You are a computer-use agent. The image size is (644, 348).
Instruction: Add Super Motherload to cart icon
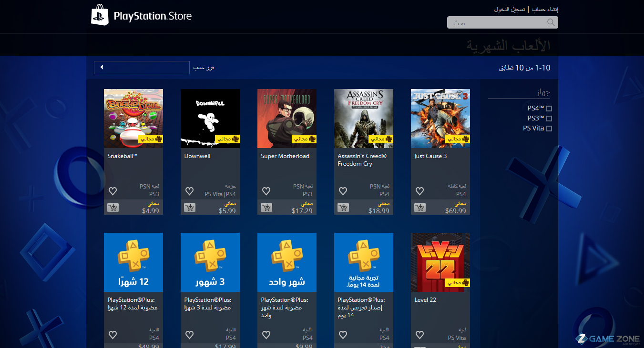point(266,208)
